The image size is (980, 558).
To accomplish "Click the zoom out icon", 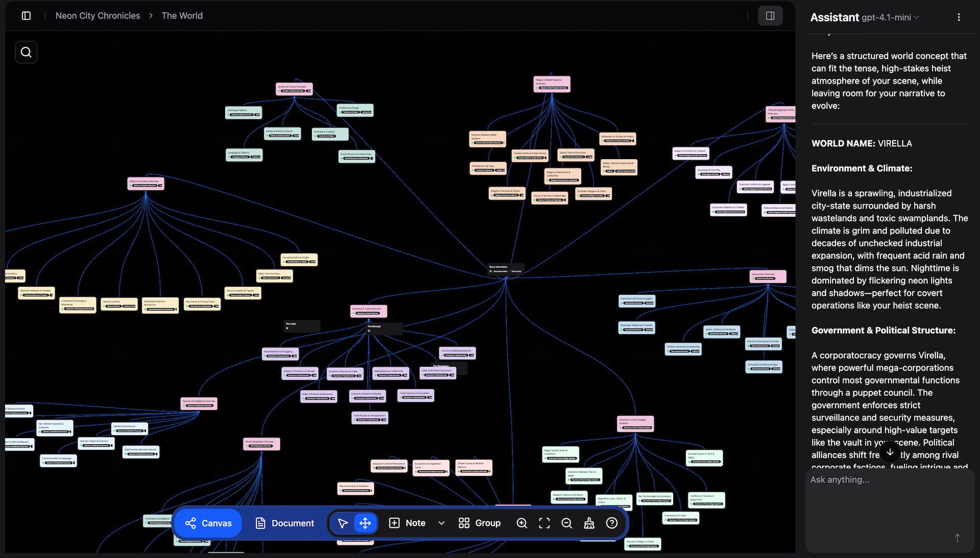I will (567, 523).
